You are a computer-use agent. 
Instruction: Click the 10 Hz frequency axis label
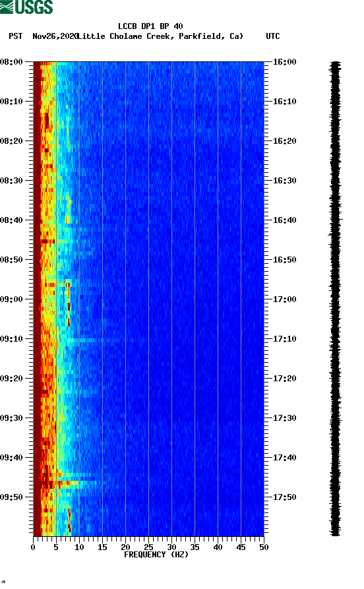(x=79, y=547)
